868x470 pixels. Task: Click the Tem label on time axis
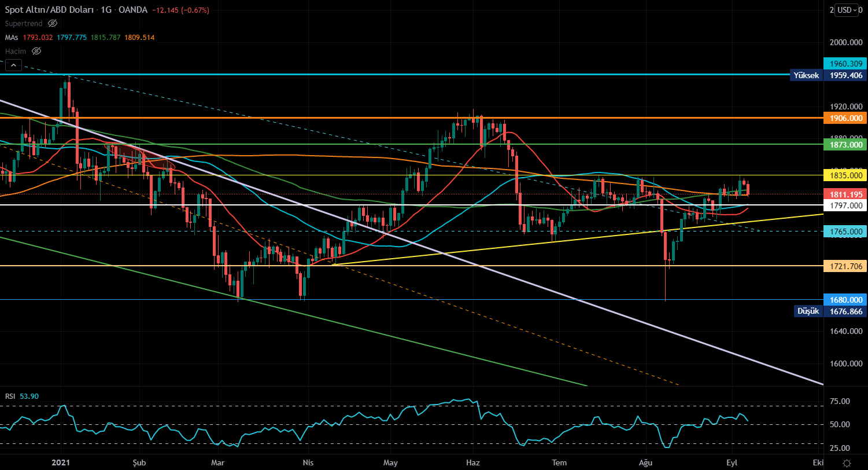click(558, 463)
